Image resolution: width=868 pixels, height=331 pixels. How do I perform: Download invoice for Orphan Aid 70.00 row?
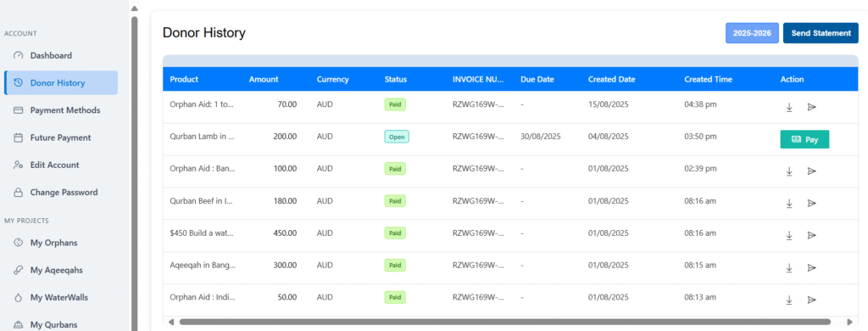(x=789, y=107)
